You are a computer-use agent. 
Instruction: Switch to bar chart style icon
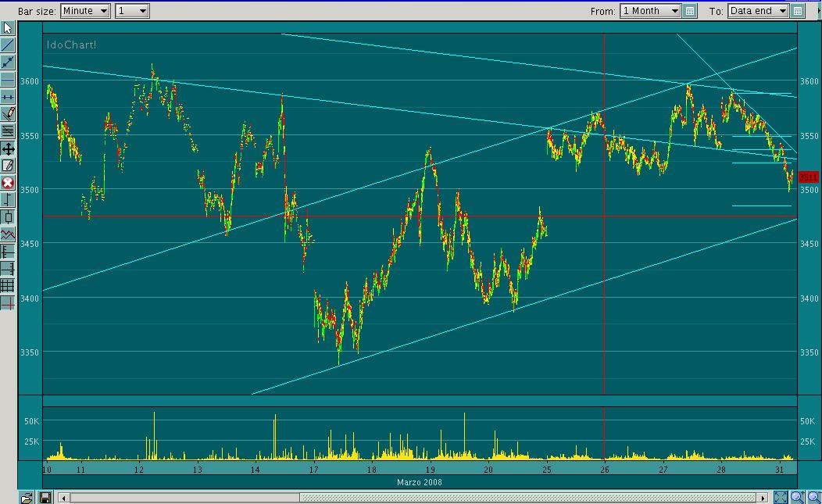click(8, 200)
